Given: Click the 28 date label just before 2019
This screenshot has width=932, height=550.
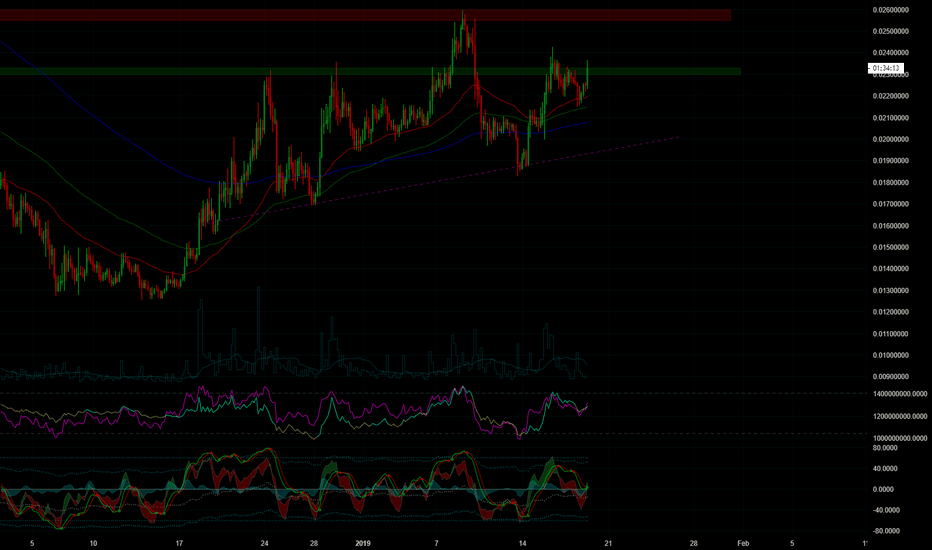Looking at the screenshot, I should click(x=314, y=543).
